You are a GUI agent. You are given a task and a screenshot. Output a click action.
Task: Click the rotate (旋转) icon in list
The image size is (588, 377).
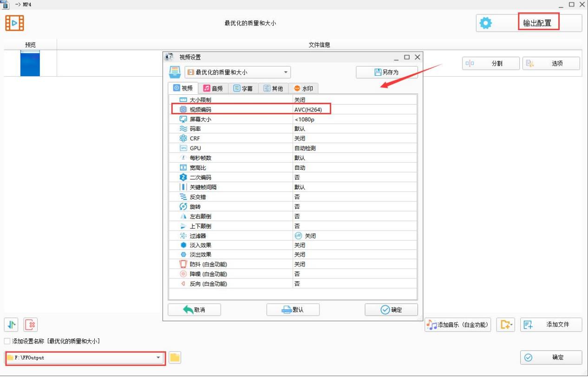[183, 206]
